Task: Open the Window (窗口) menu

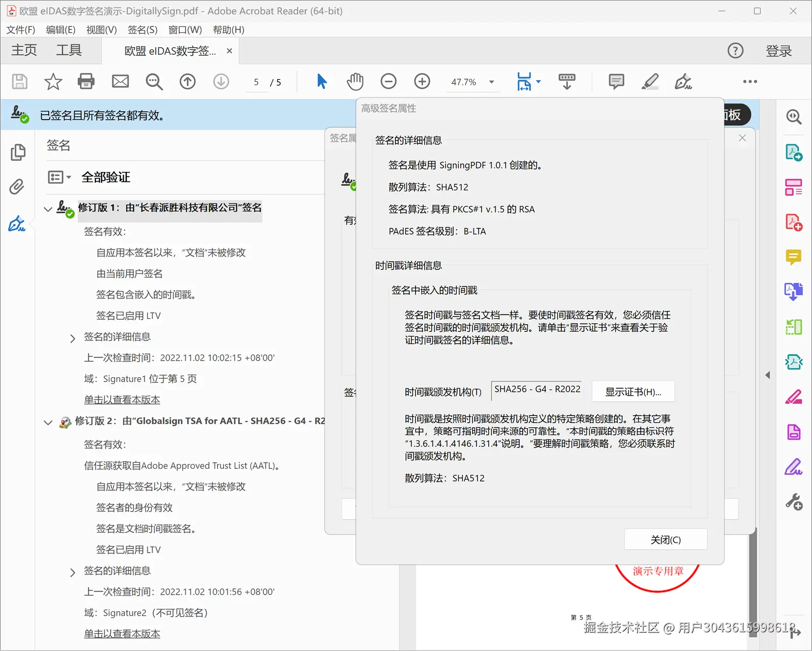Action: (185, 30)
